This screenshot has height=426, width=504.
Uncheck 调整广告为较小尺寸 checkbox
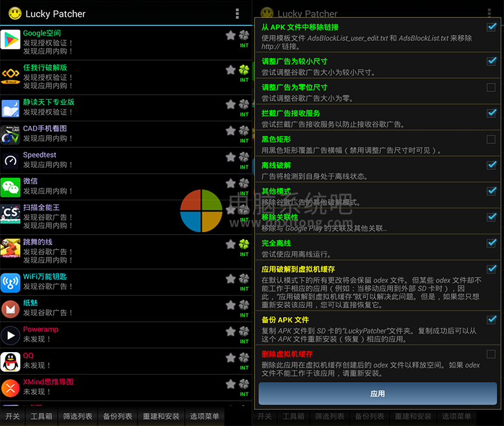pyautogui.click(x=491, y=61)
